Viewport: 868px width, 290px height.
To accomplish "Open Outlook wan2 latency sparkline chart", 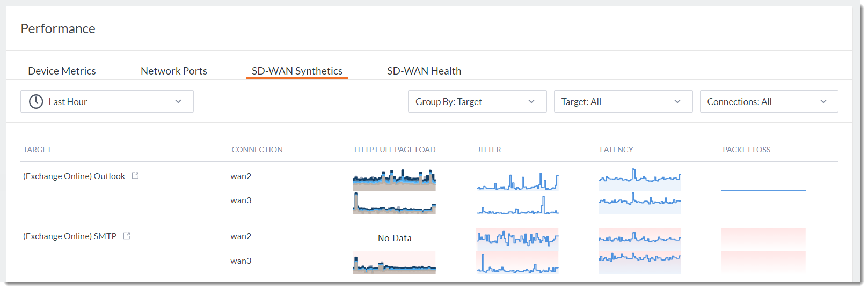I will click(x=639, y=180).
